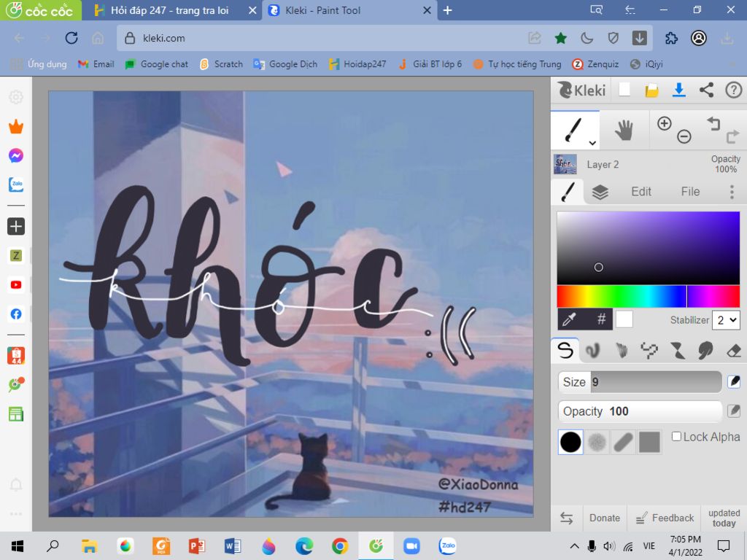747x560 pixels.
Task: Click the Layer 2 thumbnail
Action: [x=565, y=164]
